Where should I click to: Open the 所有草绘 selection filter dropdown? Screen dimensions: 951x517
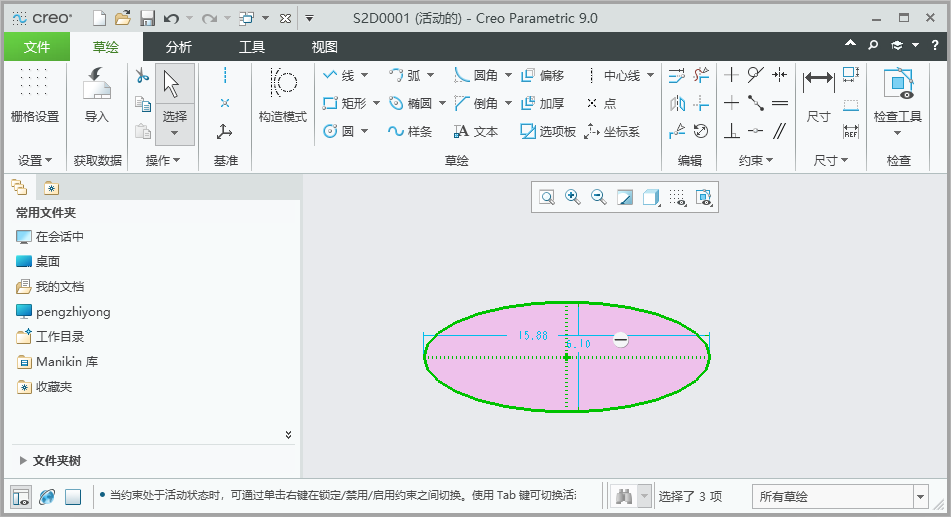tap(921, 497)
